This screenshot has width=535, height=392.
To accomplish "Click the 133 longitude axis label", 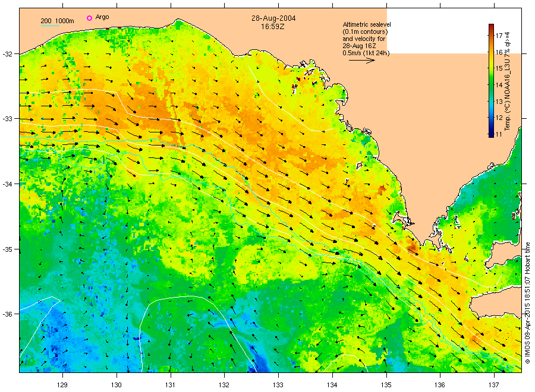I will (x=278, y=385).
